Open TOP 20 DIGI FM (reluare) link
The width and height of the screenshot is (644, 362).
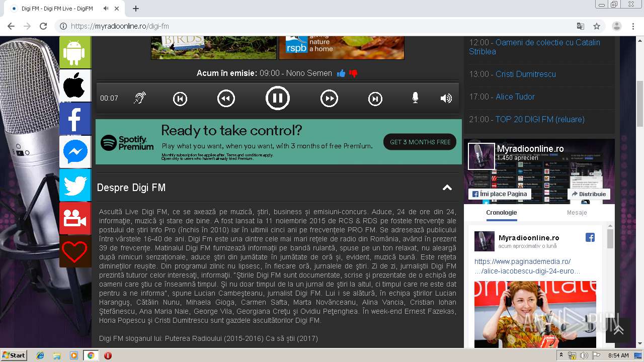[x=540, y=119]
